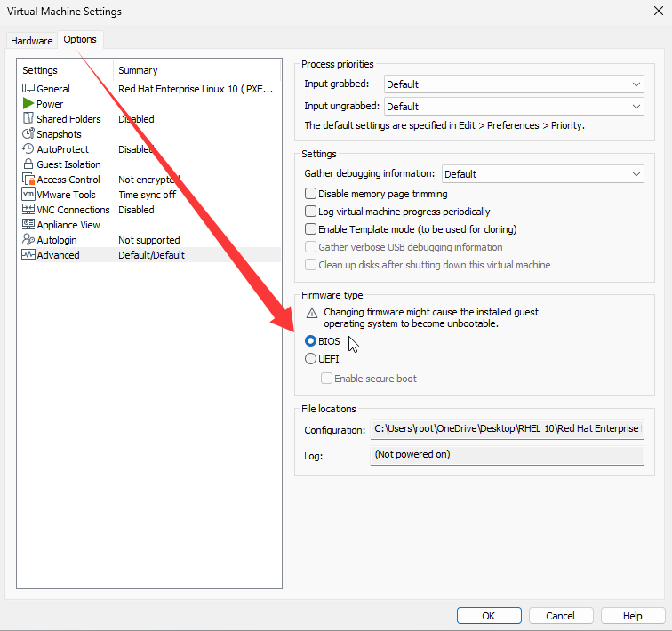
Task: Click the OK button
Action: click(489, 616)
